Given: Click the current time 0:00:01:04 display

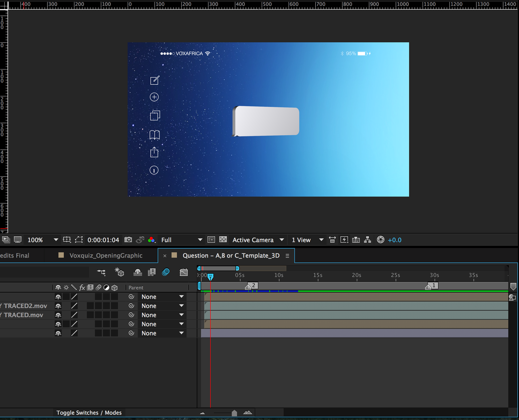Looking at the screenshot, I should (103, 240).
